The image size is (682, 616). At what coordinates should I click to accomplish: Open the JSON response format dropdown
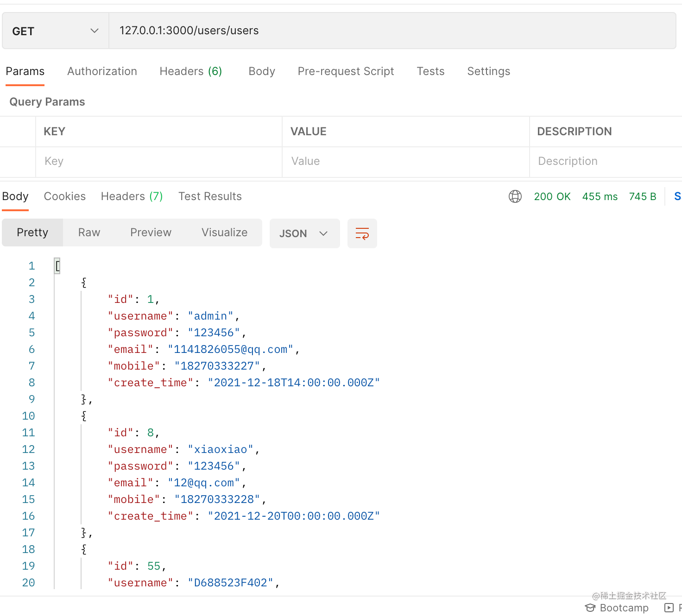pos(304,233)
